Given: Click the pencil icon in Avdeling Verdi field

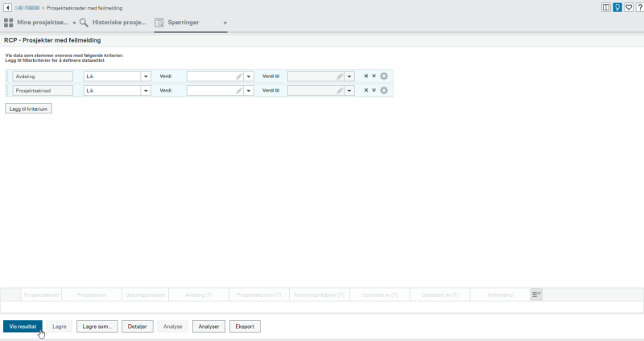Looking at the screenshot, I should (238, 76).
